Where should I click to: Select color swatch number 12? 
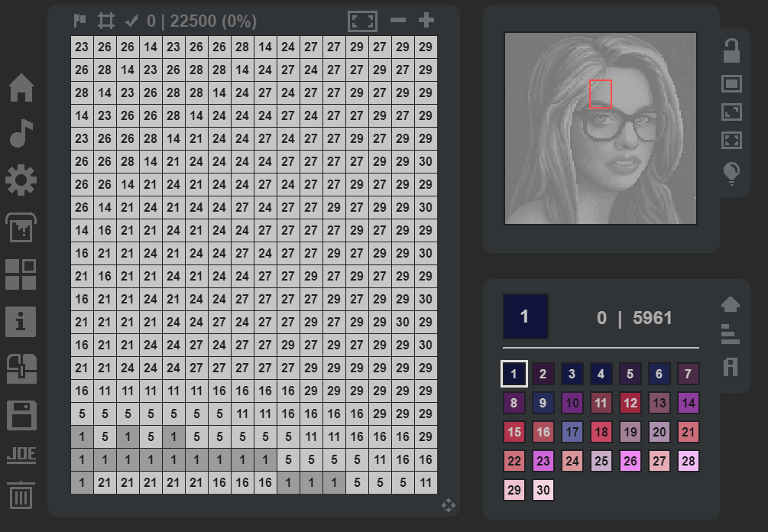630,403
